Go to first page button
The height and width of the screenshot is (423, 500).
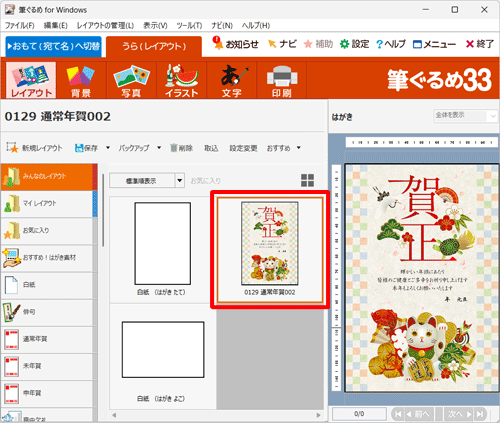pos(398,414)
